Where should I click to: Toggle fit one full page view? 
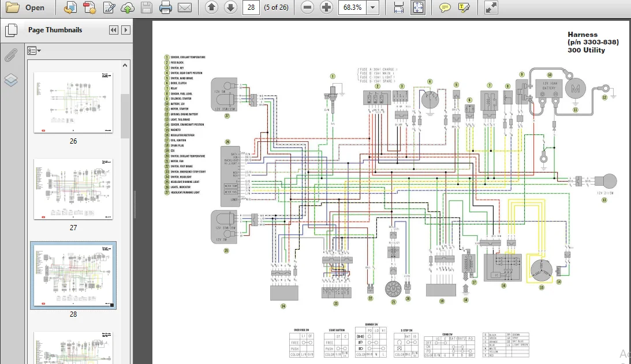click(418, 7)
